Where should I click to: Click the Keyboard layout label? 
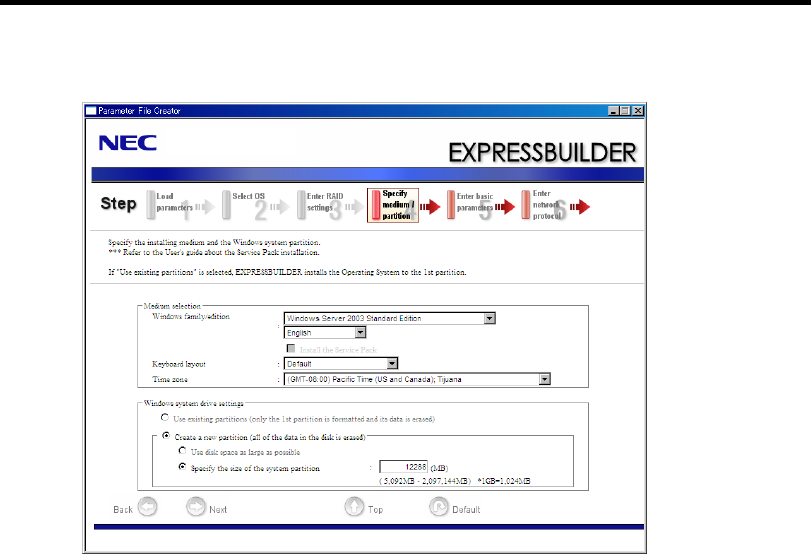(178, 364)
